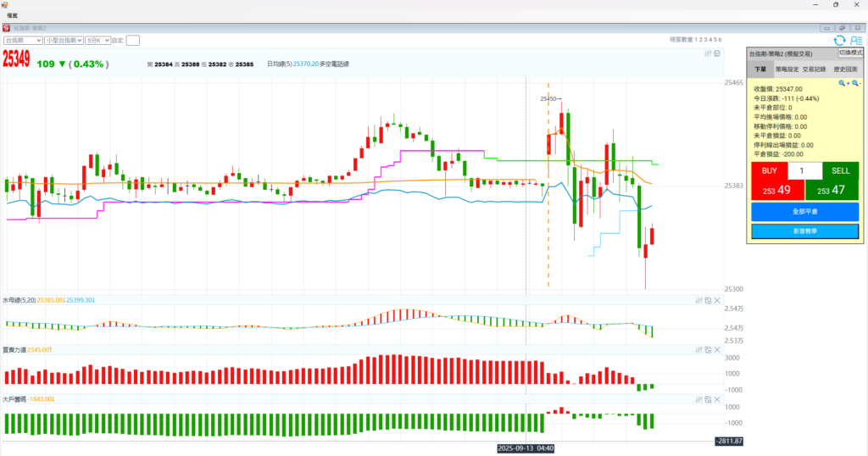Expand the 小型台指期 contract dropdown
Viewport: 868px width, 456px height.
click(64, 40)
